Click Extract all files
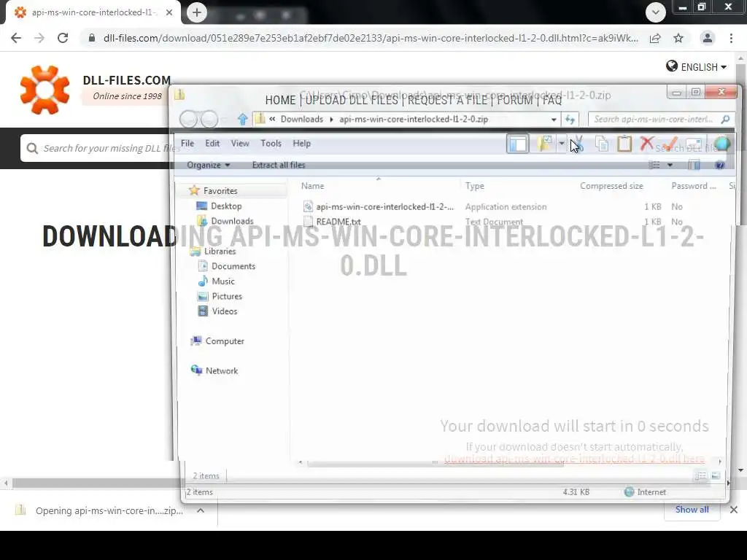This screenshot has width=747, height=560. (x=279, y=165)
